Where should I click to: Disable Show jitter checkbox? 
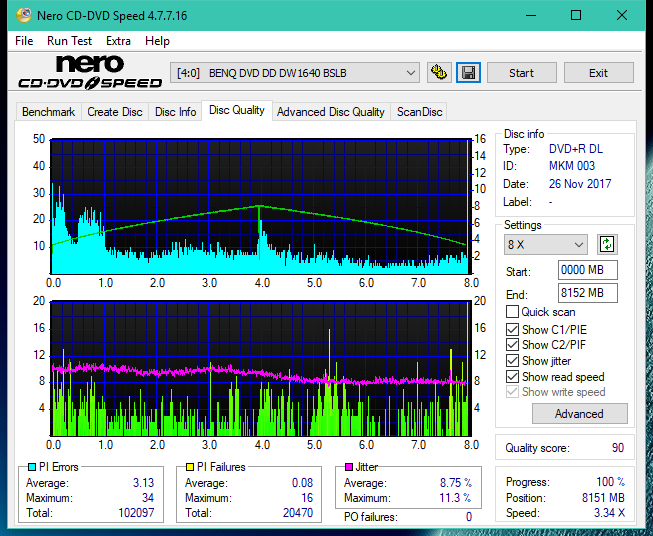click(512, 361)
